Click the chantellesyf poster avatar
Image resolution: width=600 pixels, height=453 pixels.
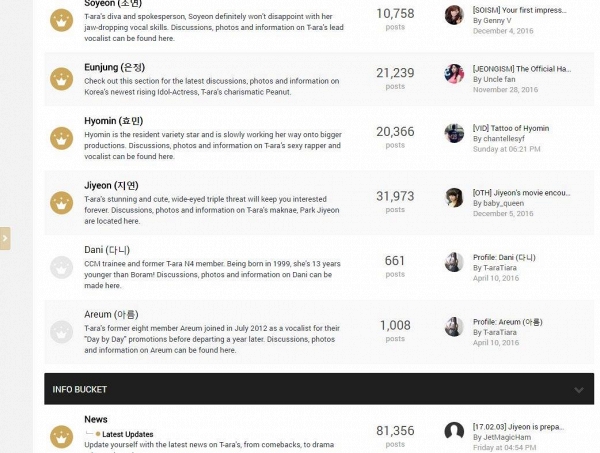click(x=454, y=133)
